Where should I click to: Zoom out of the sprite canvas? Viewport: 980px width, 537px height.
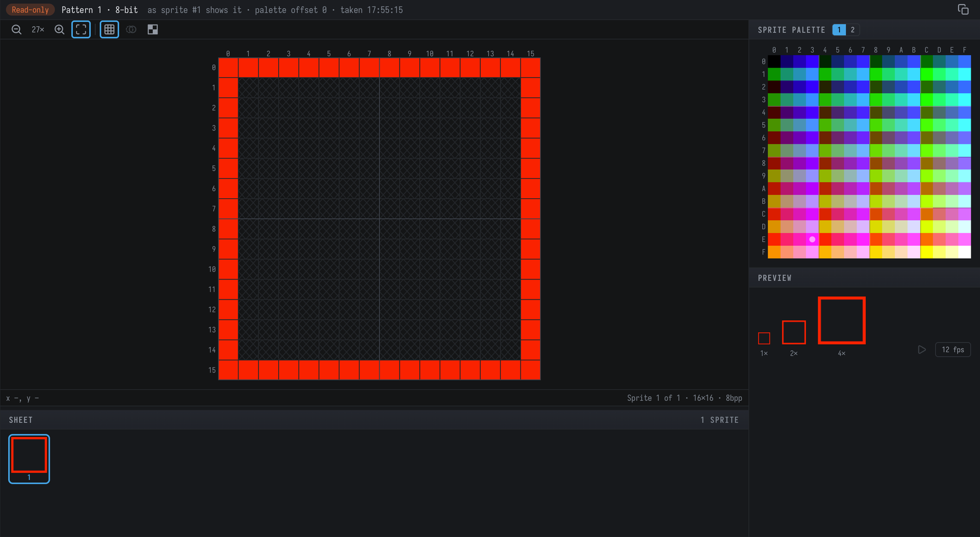16,29
